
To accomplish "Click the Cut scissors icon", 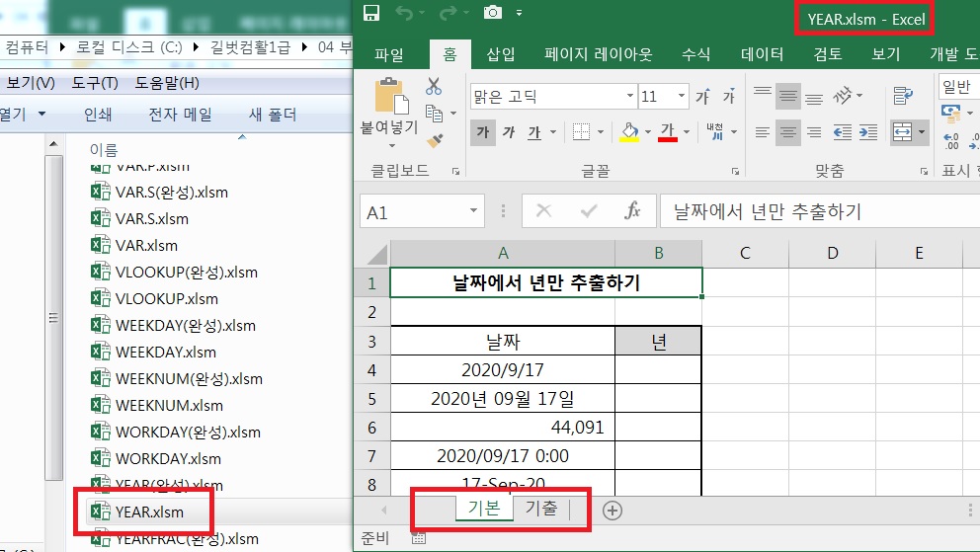I will coord(434,88).
